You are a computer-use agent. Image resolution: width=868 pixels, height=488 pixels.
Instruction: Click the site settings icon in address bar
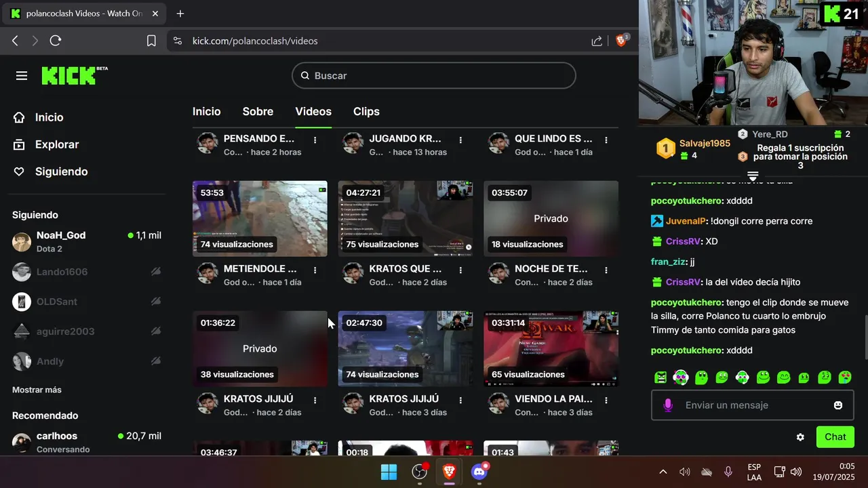[x=178, y=41]
